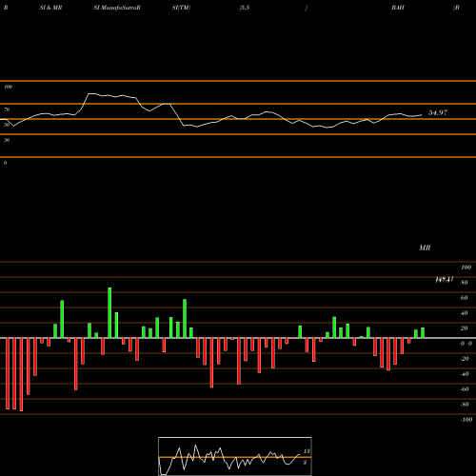Click the 13 label in the mini chart

307,451
